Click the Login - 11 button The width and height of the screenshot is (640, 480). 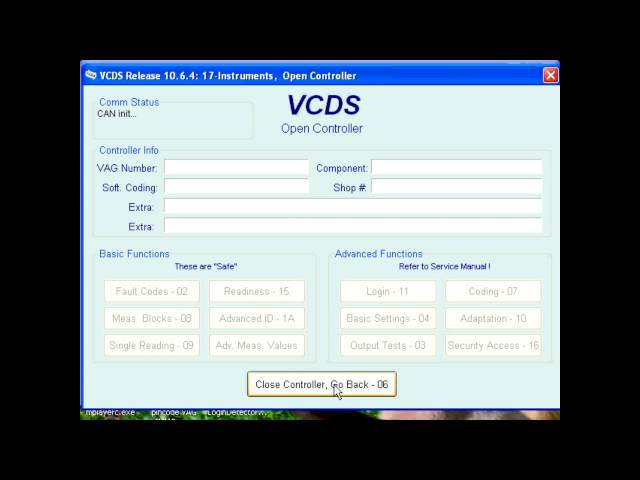(388, 291)
